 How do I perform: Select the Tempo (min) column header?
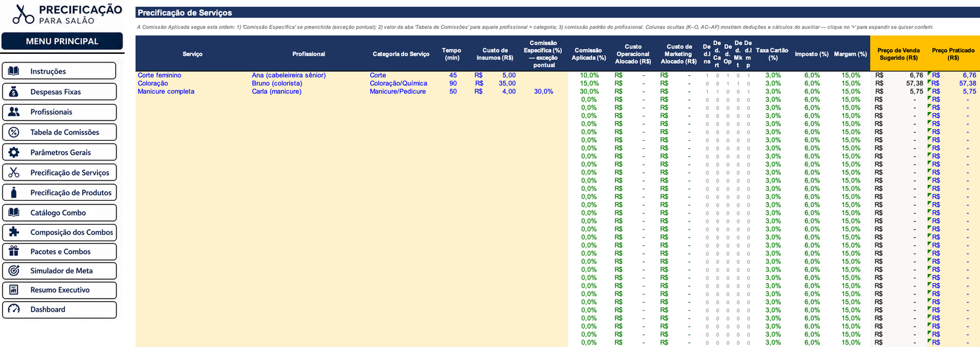pos(451,54)
